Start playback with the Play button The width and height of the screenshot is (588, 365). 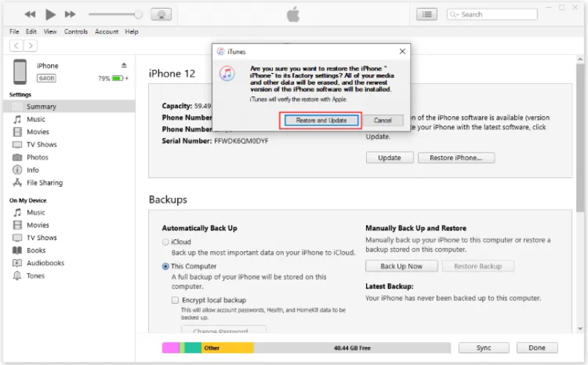(50, 15)
